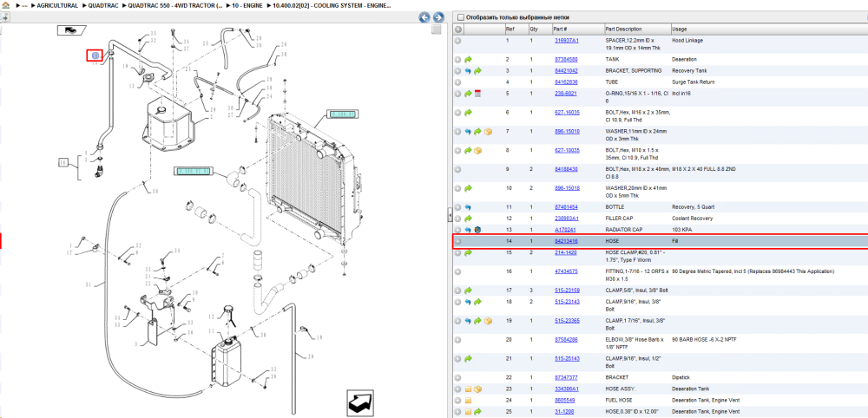The image size is (868, 418).
Task: Open part number 84421042 link
Action: 567,71
